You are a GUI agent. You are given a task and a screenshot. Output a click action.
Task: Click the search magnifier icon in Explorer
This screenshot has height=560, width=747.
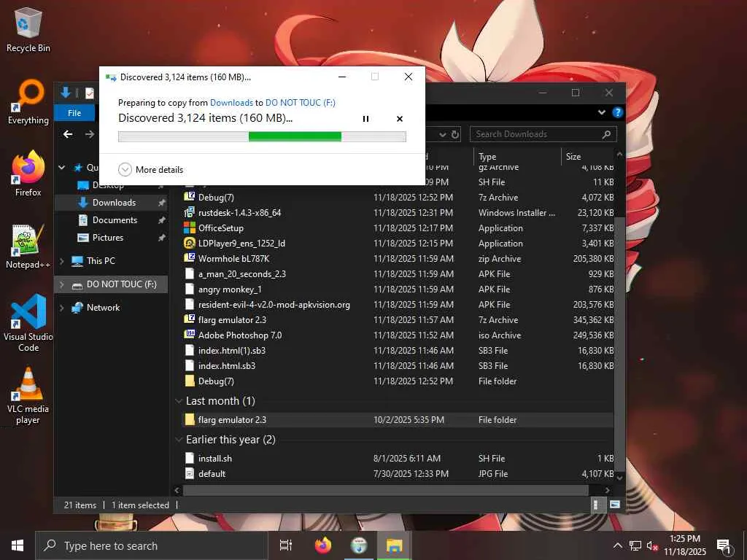[x=606, y=134]
